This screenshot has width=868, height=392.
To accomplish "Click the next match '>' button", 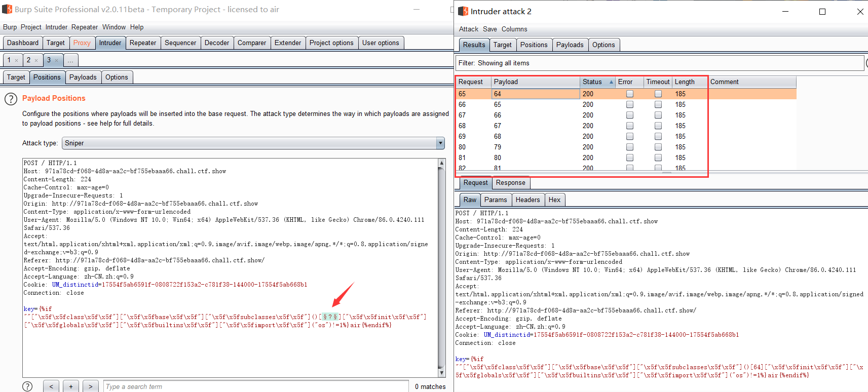I will point(91,386).
